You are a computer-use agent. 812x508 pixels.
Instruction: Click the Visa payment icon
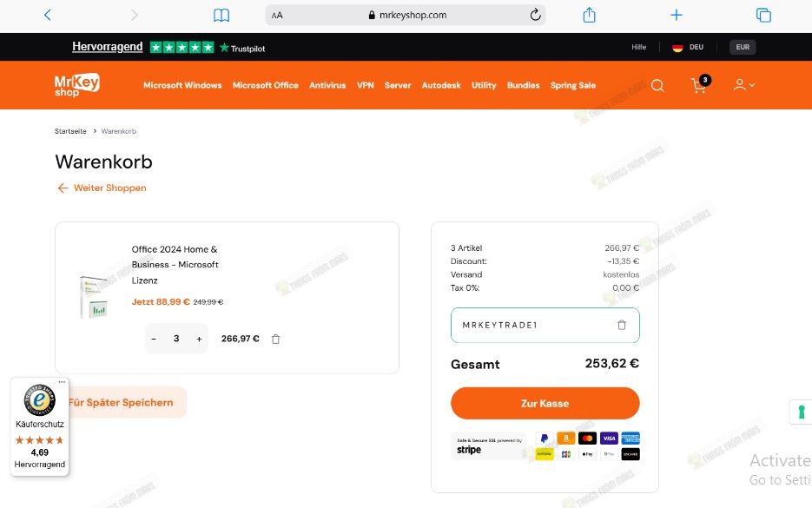[x=609, y=438]
